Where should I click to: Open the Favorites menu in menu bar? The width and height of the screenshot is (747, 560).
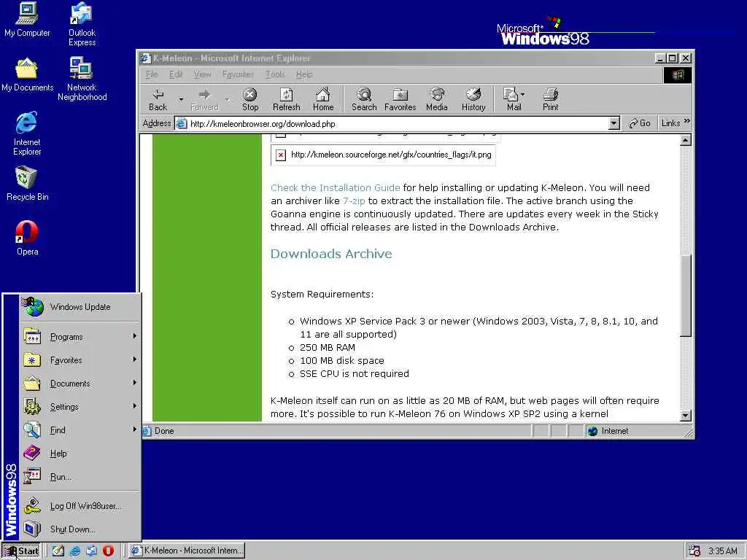tap(238, 74)
